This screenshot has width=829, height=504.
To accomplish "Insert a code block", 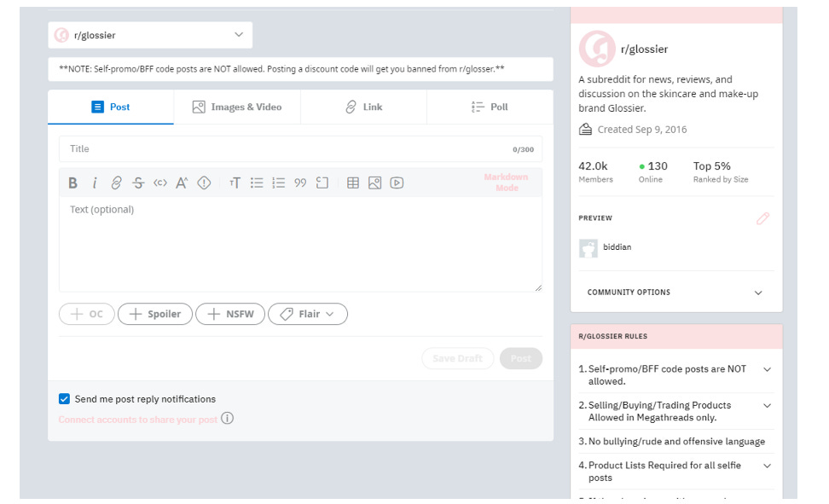I will tap(322, 183).
